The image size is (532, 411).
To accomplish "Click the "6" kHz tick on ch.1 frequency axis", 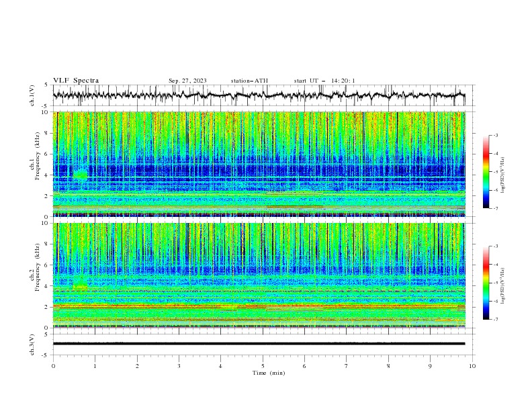I will [48, 154].
